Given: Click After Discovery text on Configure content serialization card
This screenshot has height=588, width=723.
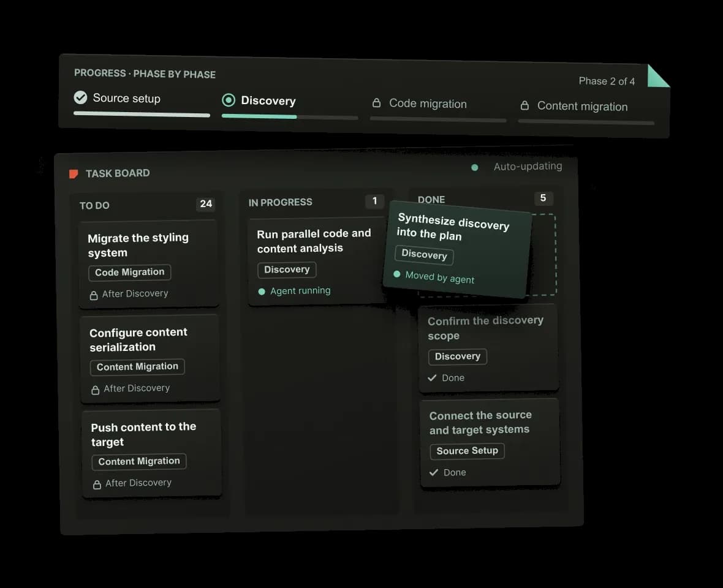Looking at the screenshot, I should click(137, 388).
